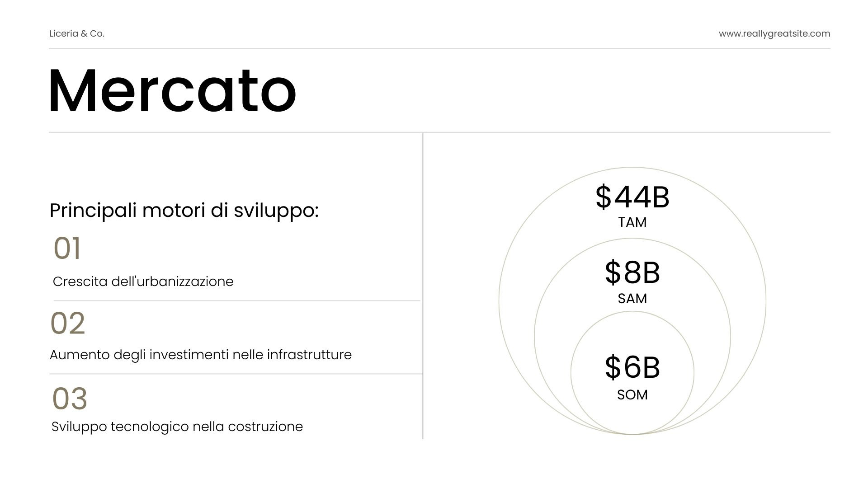Select the $44B figure
The image size is (868, 488).
(632, 197)
